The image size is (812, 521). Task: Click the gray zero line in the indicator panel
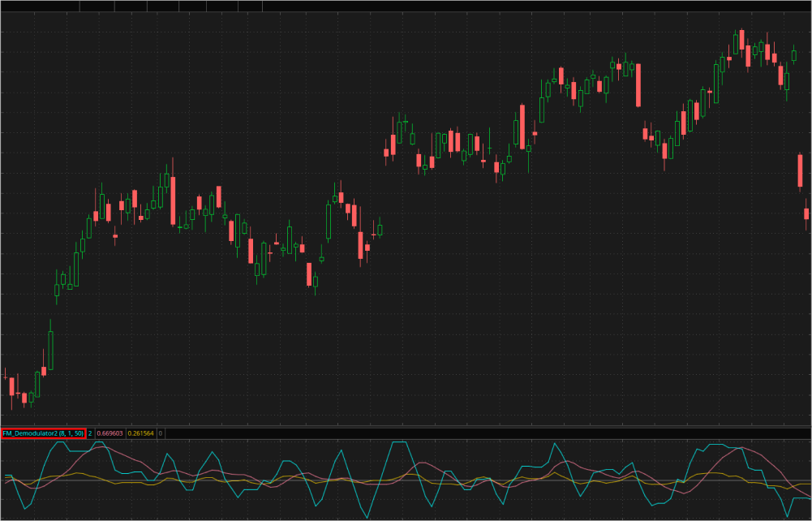[x=406, y=480]
